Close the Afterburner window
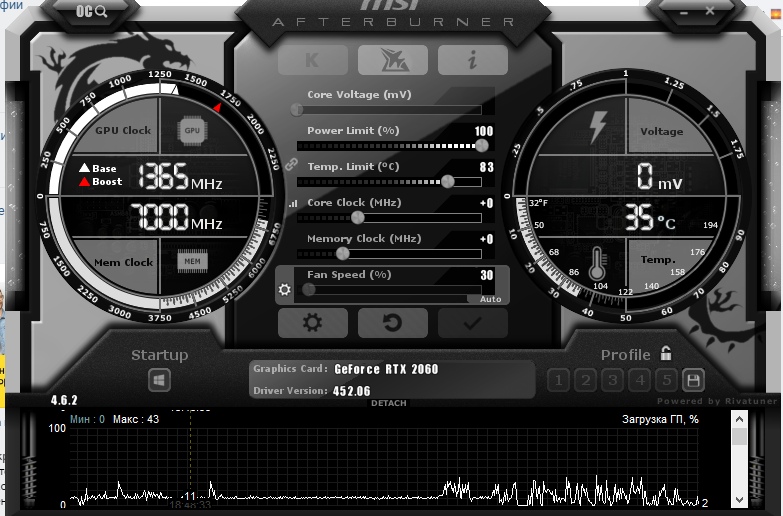The image size is (783, 516). 710,10
